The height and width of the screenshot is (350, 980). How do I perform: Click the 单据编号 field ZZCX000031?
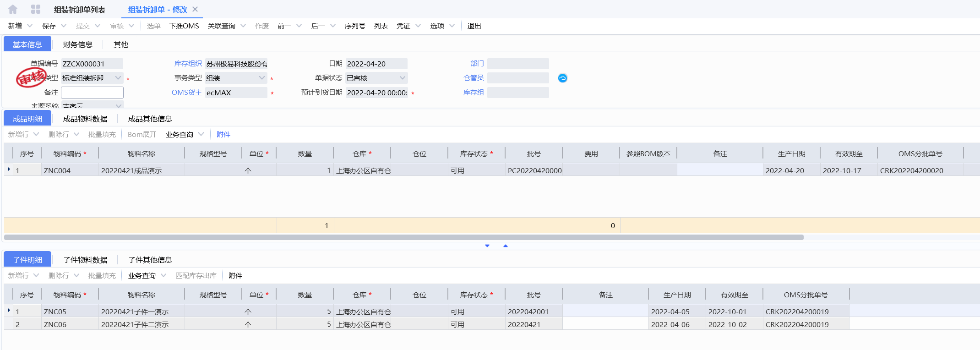point(92,64)
